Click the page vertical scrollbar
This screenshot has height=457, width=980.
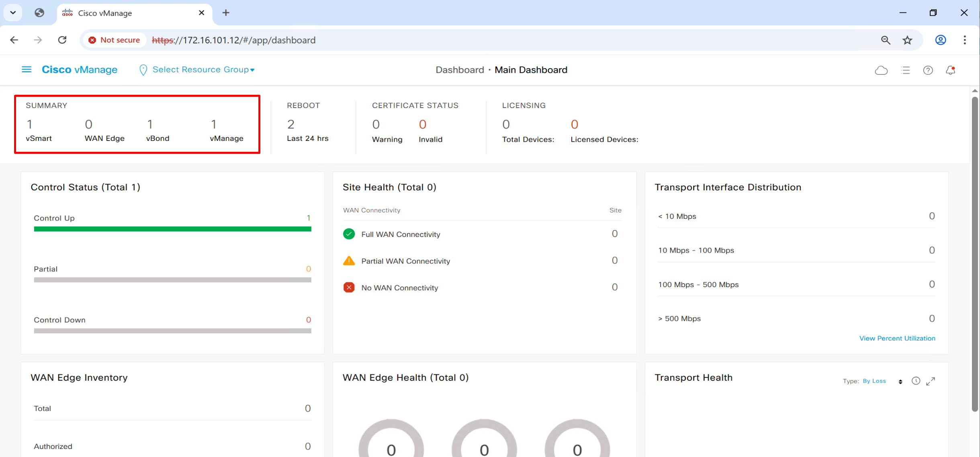pos(974,253)
